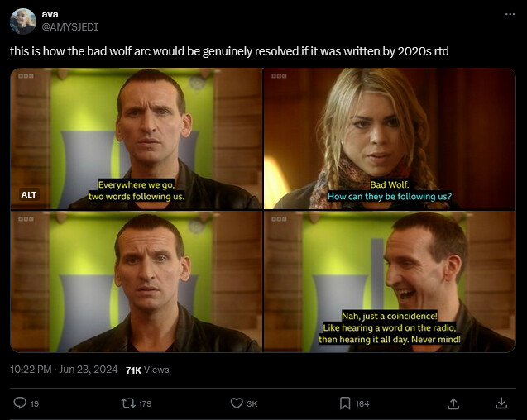Click the 3K likes count
Screen dimensions: 527x420
click(x=252, y=403)
